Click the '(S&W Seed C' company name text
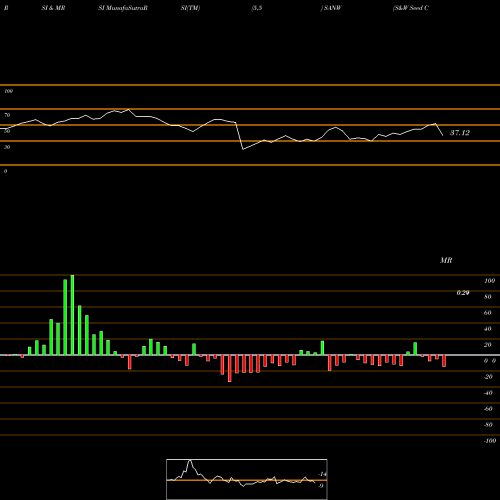 pos(411,8)
